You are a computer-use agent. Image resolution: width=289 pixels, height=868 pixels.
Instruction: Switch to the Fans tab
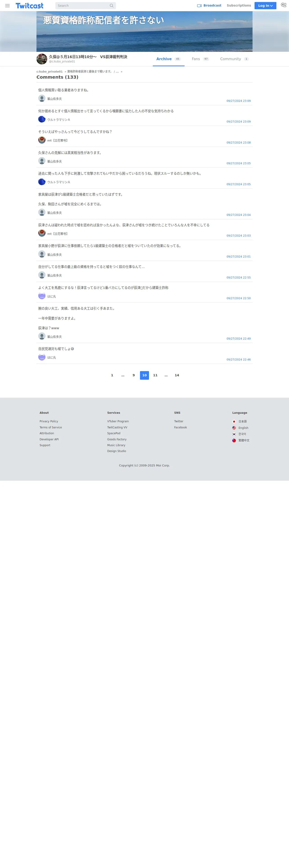coord(201,59)
